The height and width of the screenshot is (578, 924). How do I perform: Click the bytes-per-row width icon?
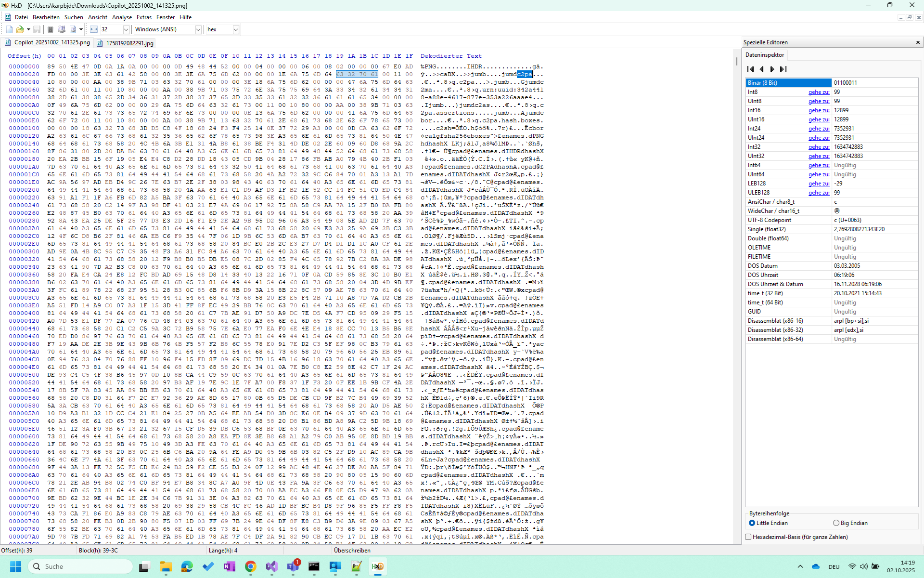pyautogui.click(x=94, y=29)
